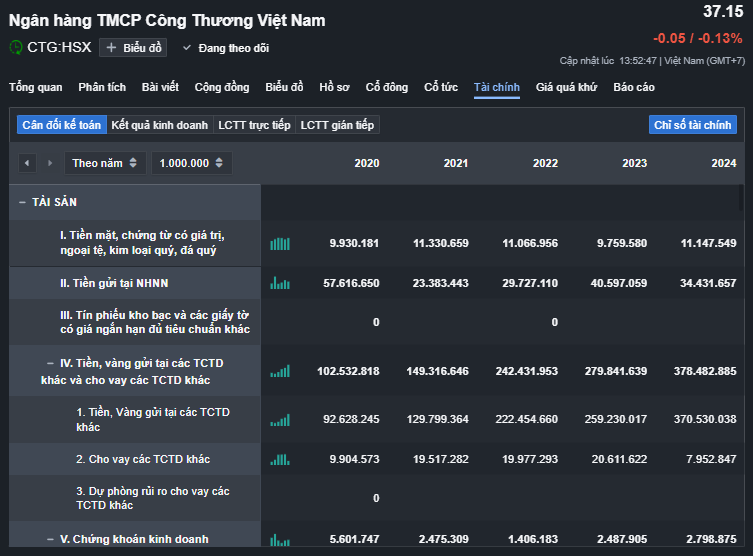Click the mini chart for row IV. Tiền, vàng gửi
This screenshot has width=753, height=556.
(x=279, y=371)
